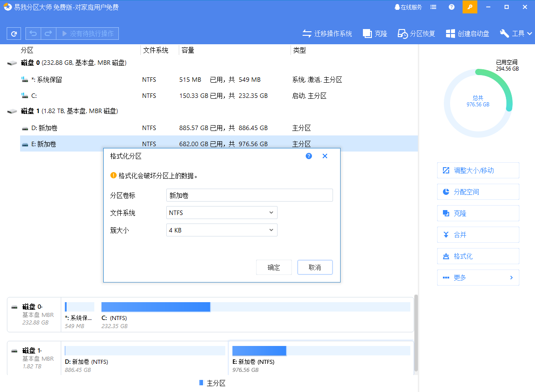Screen dimensions: 535x392
Task: Open the Tools (工具) dropdown menu
Action: click(x=516, y=34)
